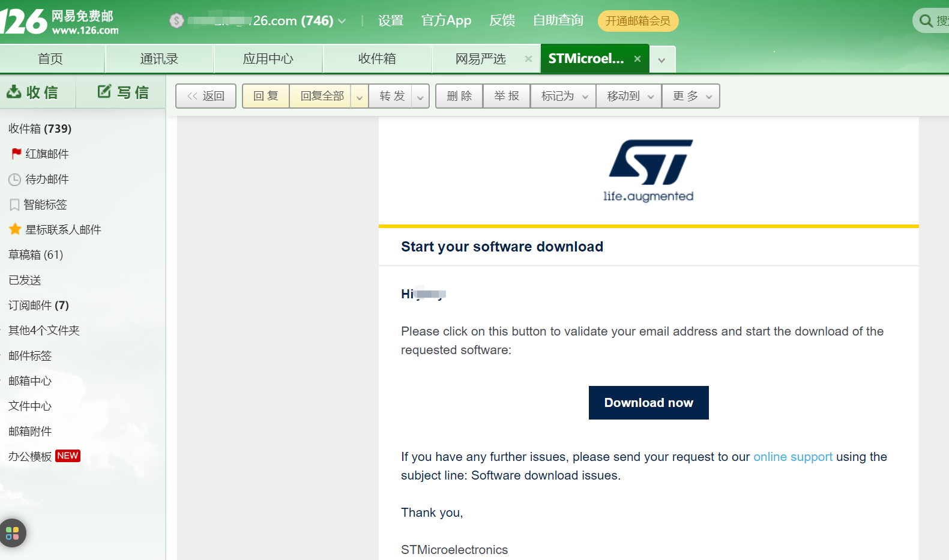Select the STMicroel... tab
Screen dimensions: 949x560
pos(586,59)
